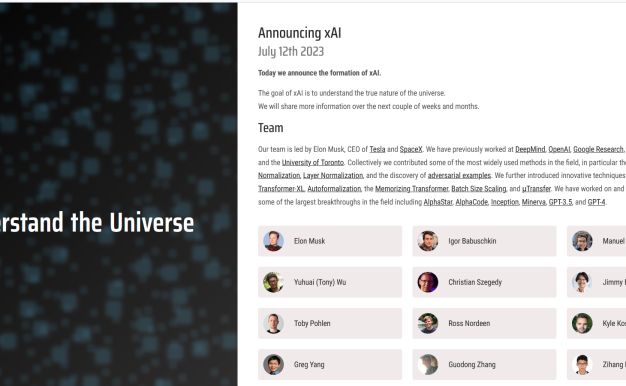Click Elon Musk's profile avatar
Screen dimensions: 626x386
click(273, 241)
